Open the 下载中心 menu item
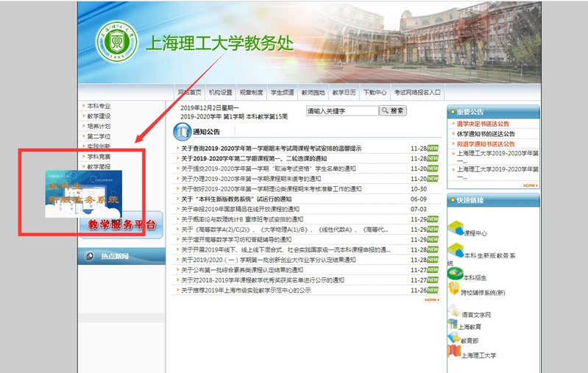 375,92
